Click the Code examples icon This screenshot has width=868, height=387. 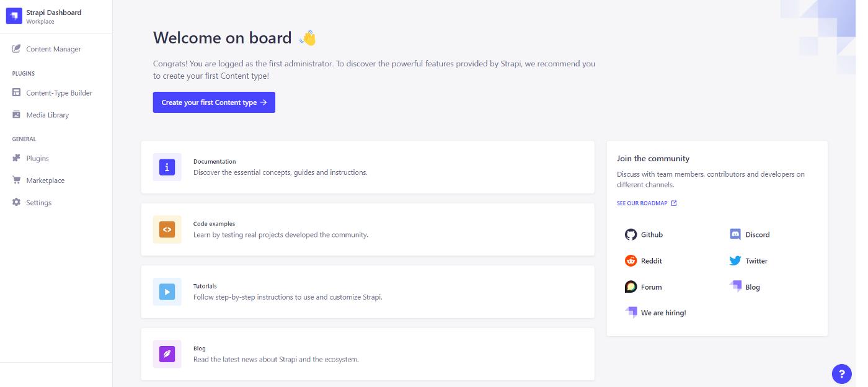[167, 229]
